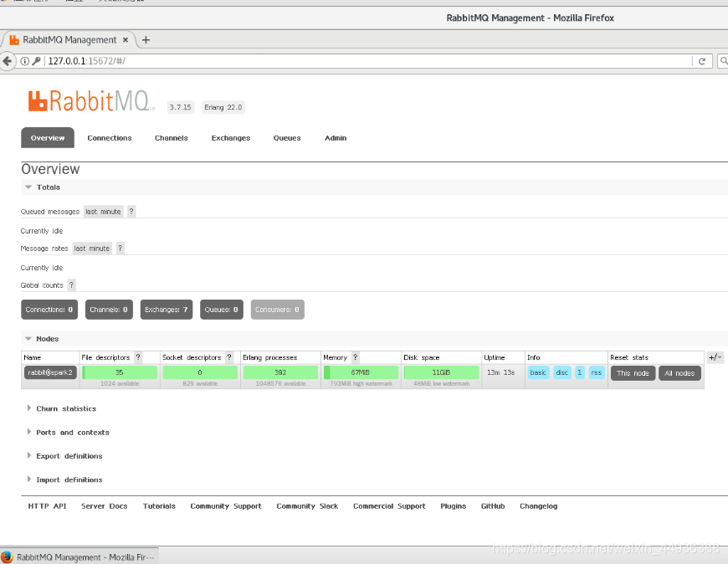Click the Erlang processes 392 bar
Viewport: 728px width, 564px height.
click(x=280, y=372)
